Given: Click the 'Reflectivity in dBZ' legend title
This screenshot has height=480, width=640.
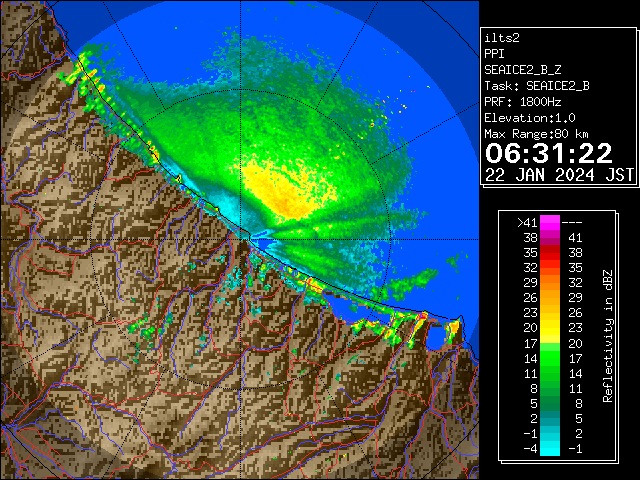Looking at the screenshot, I should tap(608, 336).
